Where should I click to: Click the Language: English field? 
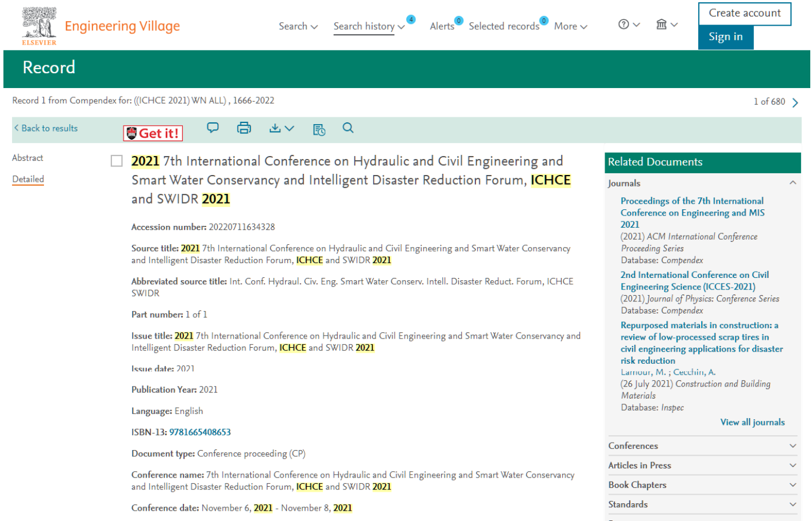167,411
